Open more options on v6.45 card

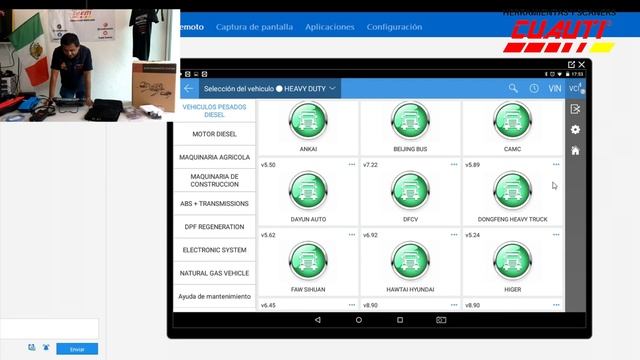[x=352, y=305]
